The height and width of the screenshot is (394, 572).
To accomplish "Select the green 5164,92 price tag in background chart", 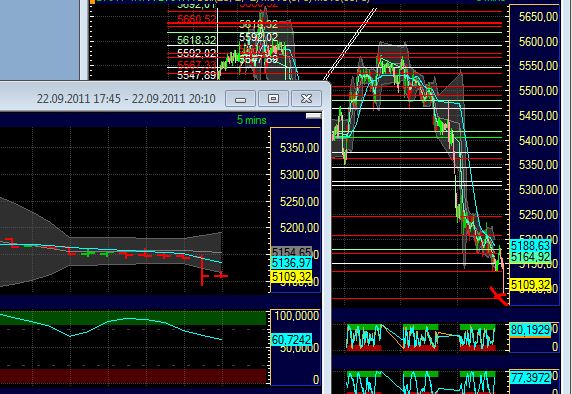I will click(x=530, y=257).
